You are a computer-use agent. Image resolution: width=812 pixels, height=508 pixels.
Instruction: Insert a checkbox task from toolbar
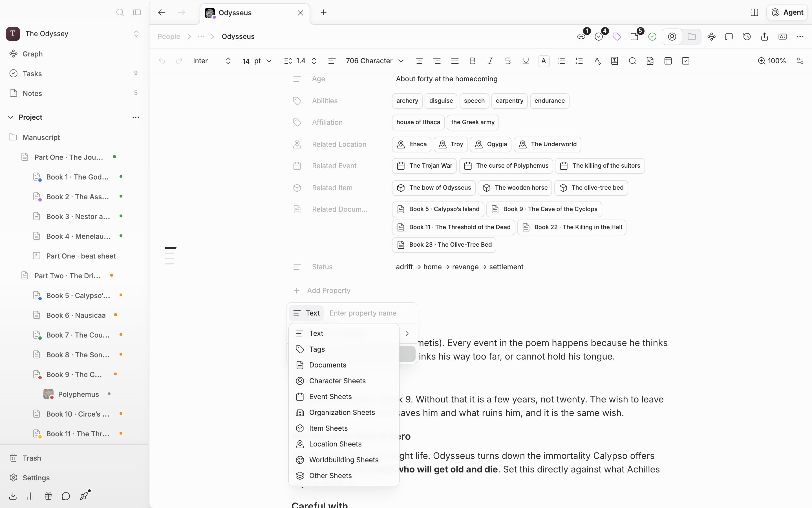(685, 61)
